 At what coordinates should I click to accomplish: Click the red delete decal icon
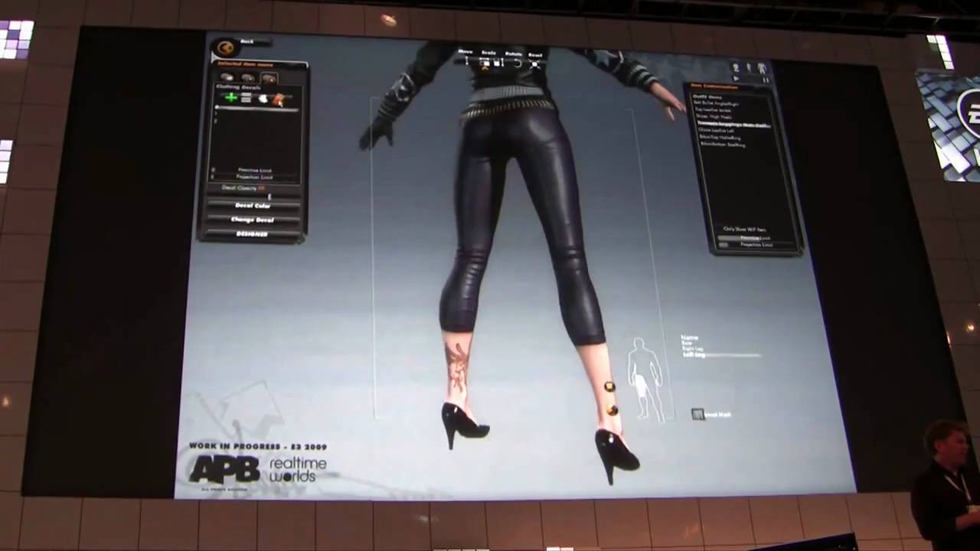pyautogui.click(x=277, y=99)
